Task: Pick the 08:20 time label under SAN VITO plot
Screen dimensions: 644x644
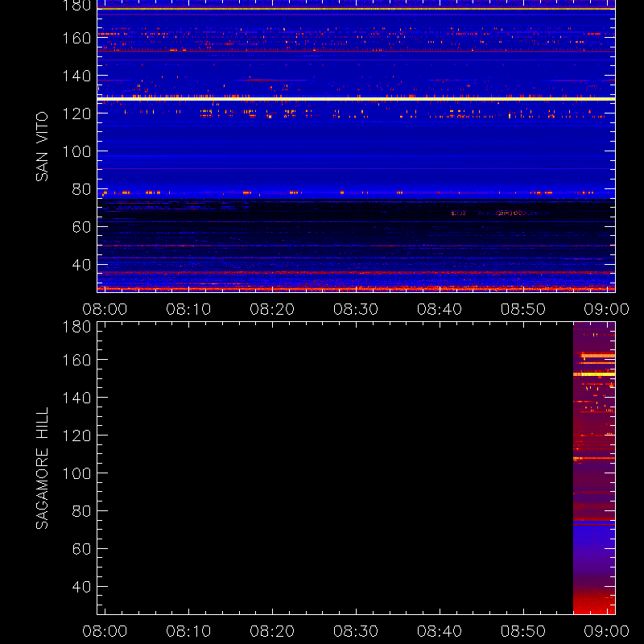Action: [x=272, y=309]
